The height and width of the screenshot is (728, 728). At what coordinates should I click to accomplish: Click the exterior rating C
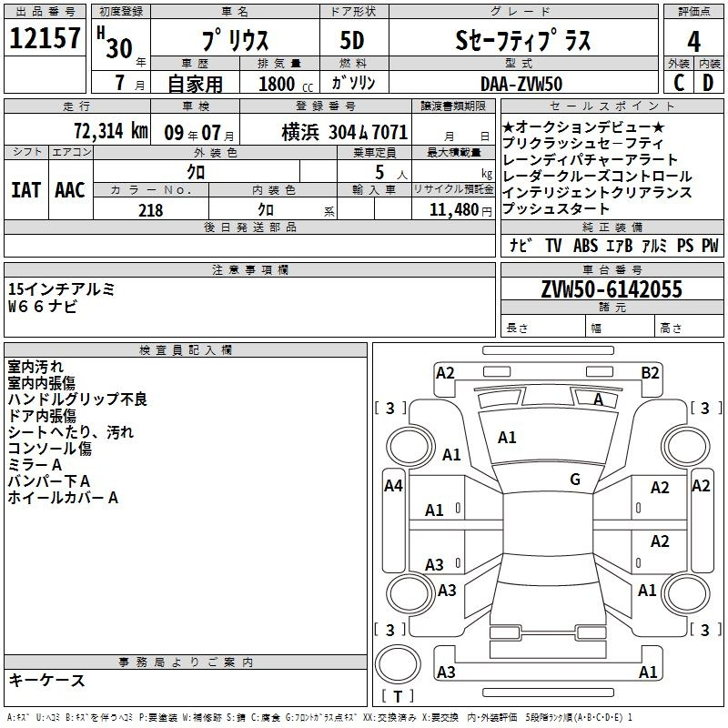[679, 83]
